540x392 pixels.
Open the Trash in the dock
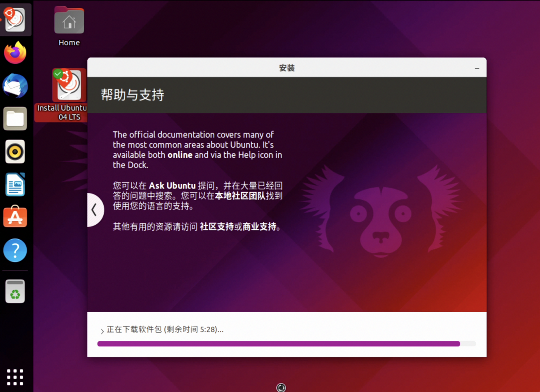16,291
